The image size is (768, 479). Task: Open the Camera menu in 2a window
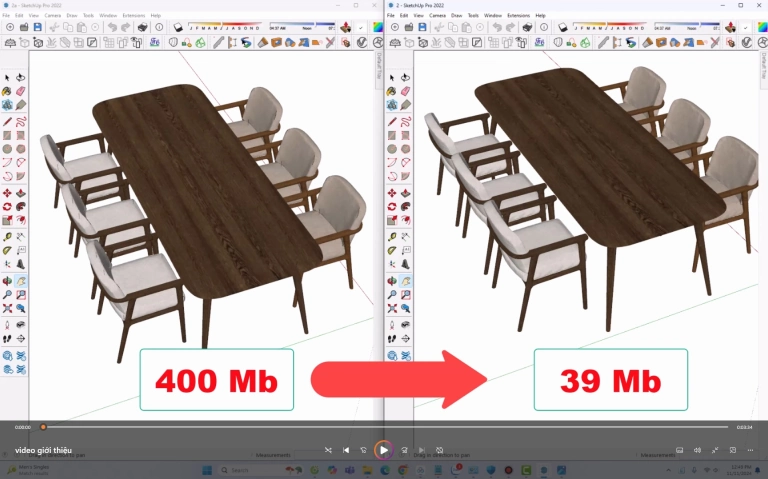tap(52, 16)
